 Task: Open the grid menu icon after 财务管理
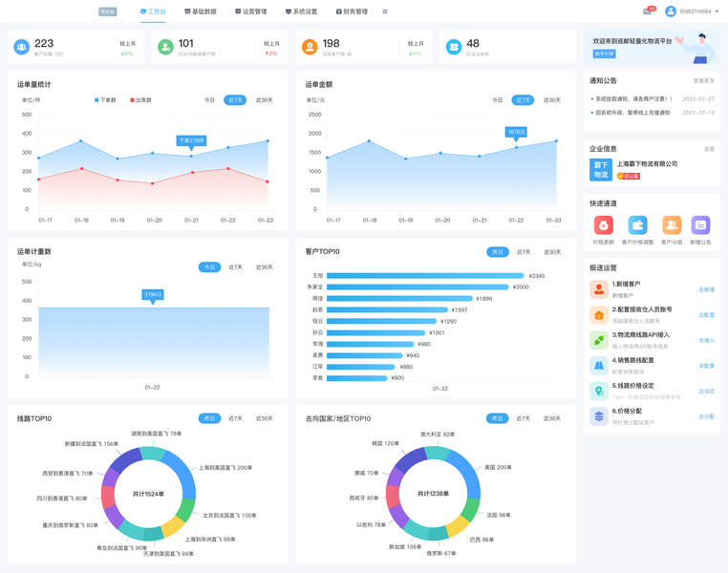(x=385, y=11)
